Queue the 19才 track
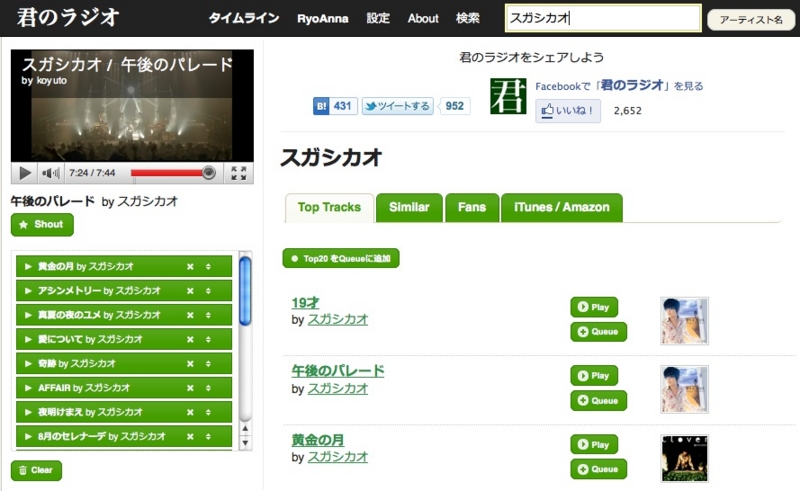 click(598, 332)
